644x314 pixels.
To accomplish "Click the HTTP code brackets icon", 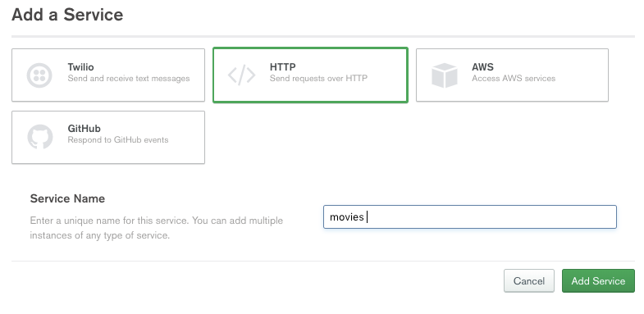I will click(241, 75).
